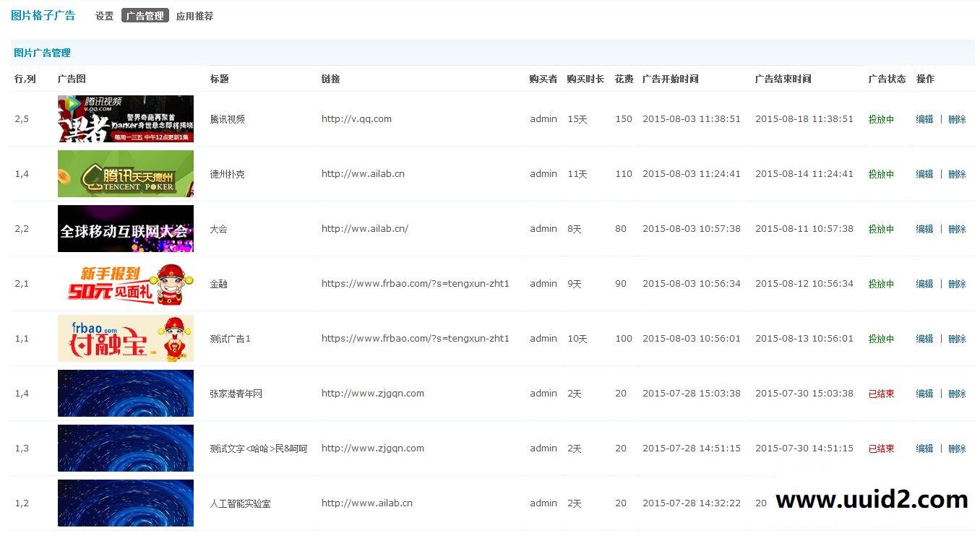The image size is (980, 533).
Task: Open the http://v.qq.com link
Action: [356, 118]
